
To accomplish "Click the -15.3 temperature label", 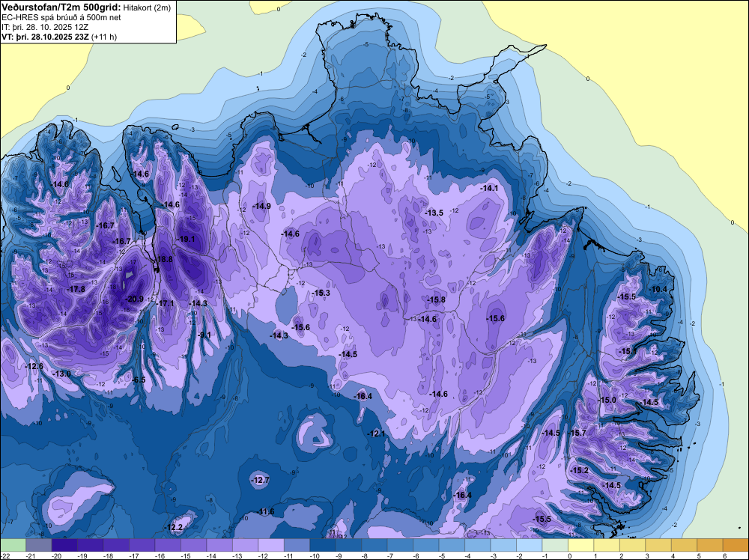I will click(x=321, y=293).
